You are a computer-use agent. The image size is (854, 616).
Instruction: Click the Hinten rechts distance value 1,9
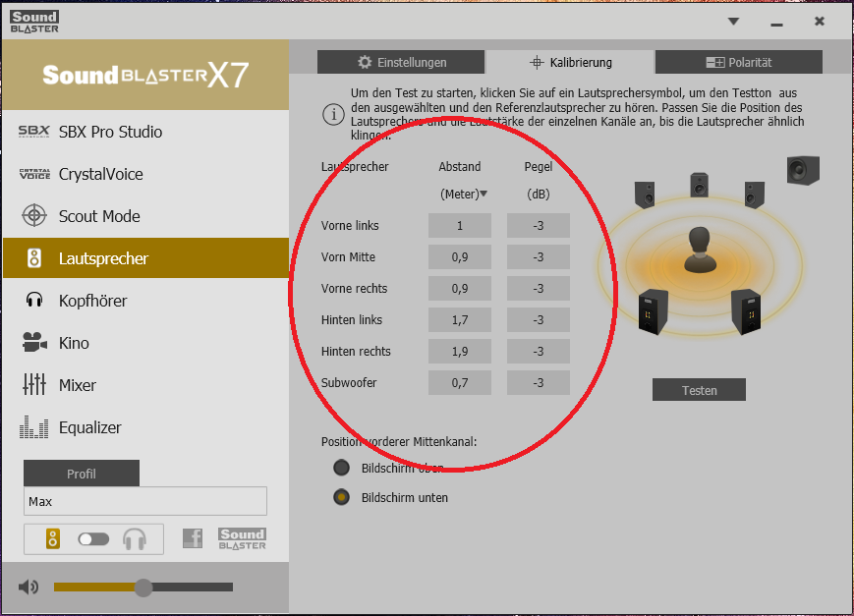[x=460, y=352]
